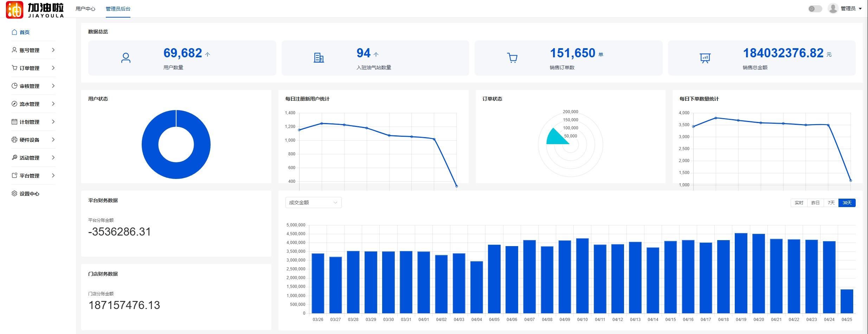Open 设置中心 via its gear icon
This screenshot has width=868, height=334.
pyautogui.click(x=14, y=193)
